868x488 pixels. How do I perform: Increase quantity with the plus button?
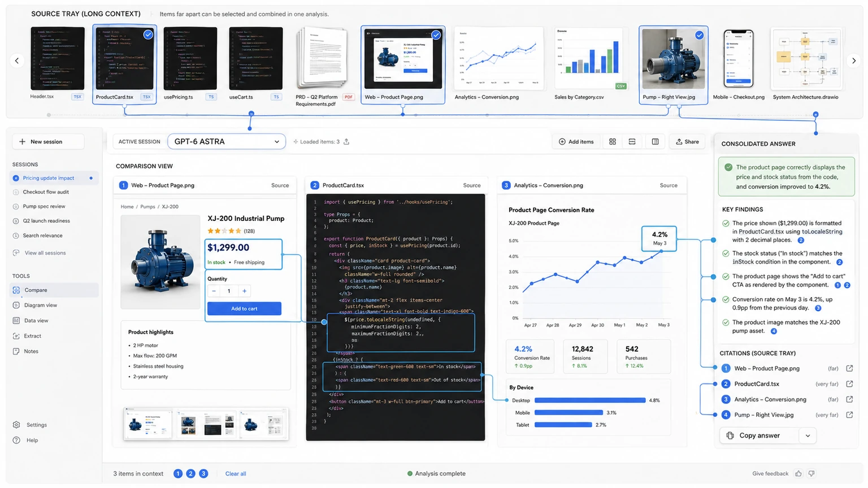(244, 291)
